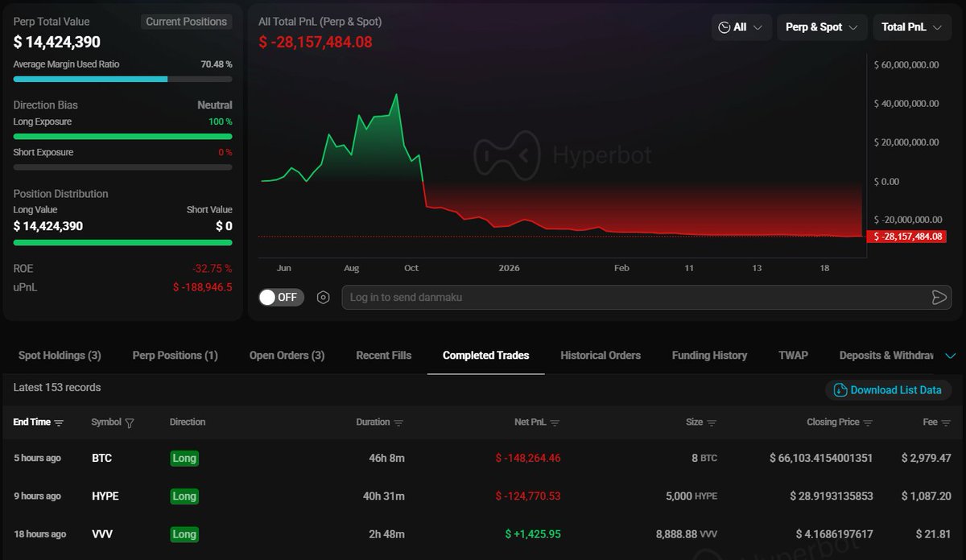The width and height of the screenshot is (966, 560).
Task: Open the Deposits & Withdrawals tab
Action: click(886, 355)
